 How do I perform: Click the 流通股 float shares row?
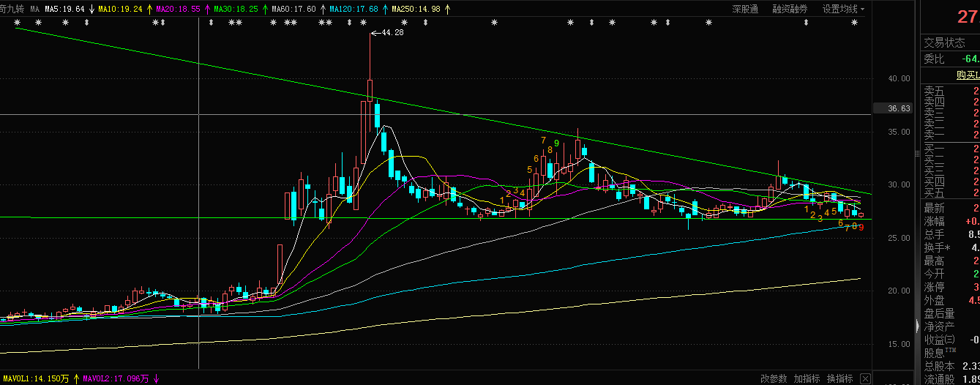950,379
